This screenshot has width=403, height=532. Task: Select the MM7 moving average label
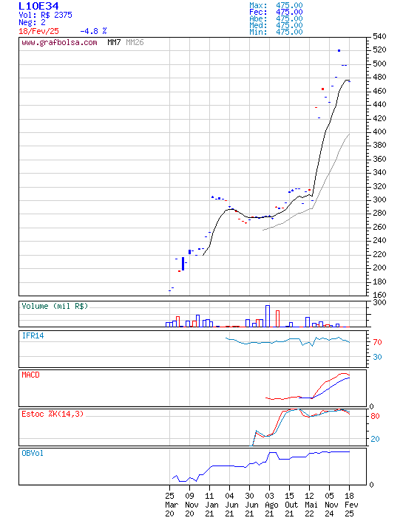tap(114, 42)
